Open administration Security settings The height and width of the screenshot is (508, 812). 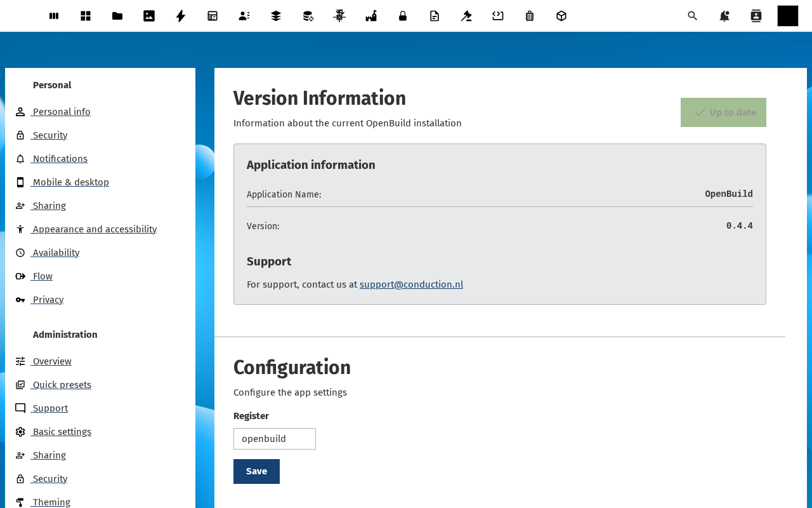click(49, 479)
